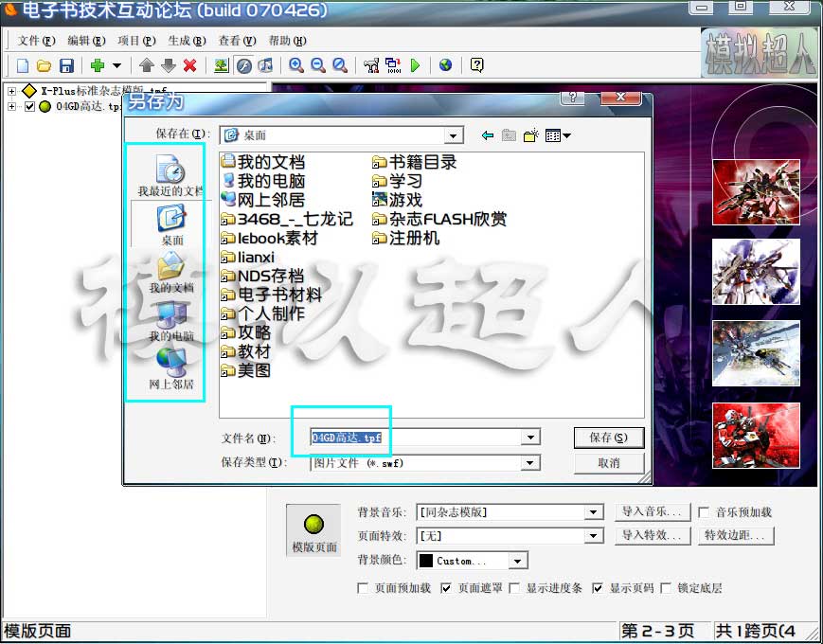Click 导入音乐... button
The height and width of the screenshot is (644, 823).
653,511
